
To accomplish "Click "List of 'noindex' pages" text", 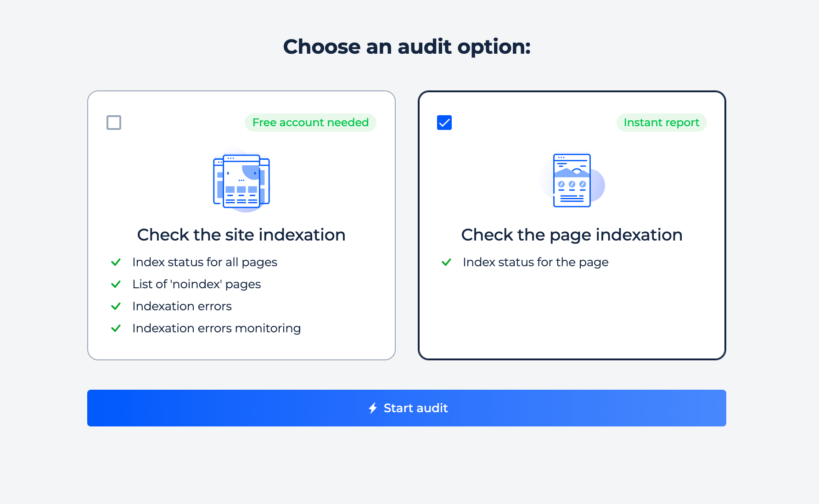I will tap(196, 284).
